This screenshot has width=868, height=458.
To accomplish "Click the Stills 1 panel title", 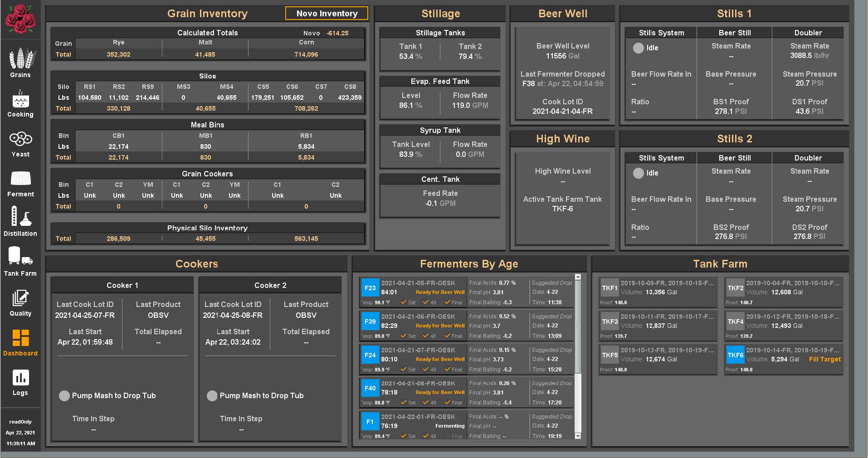I will (x=734, y=14).
